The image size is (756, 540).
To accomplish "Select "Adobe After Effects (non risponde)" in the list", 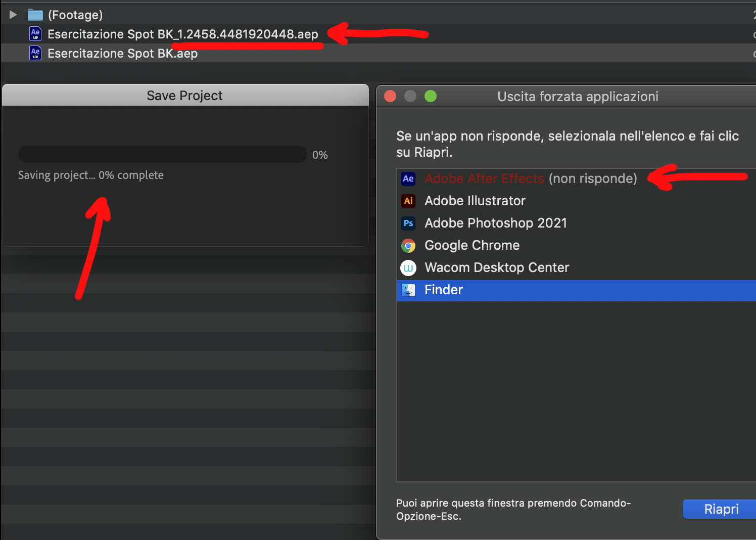I will pos(531,178).
